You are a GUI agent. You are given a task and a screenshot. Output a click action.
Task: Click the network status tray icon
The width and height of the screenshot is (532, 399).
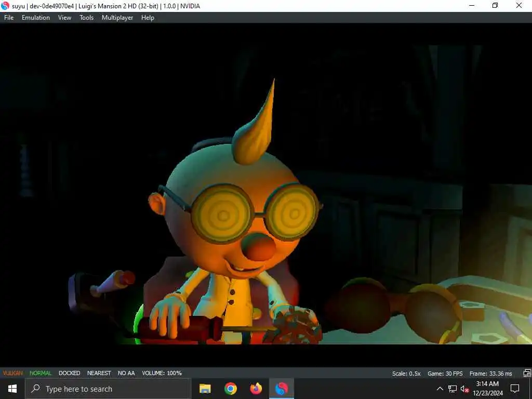point(453,389)
